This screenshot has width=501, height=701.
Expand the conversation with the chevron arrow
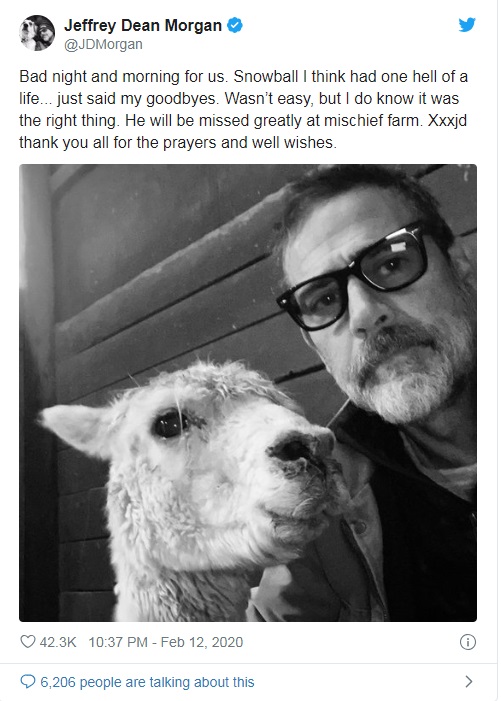coord(468,682)
